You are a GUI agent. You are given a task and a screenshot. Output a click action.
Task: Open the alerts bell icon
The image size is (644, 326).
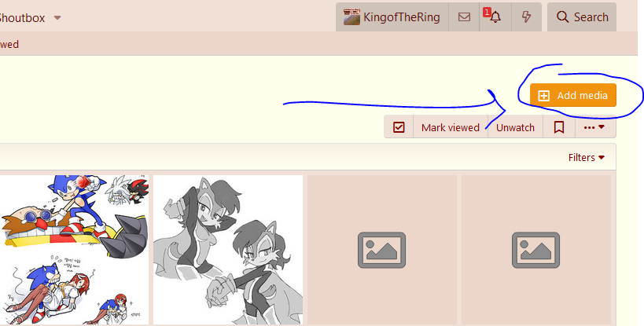[495, 17]
